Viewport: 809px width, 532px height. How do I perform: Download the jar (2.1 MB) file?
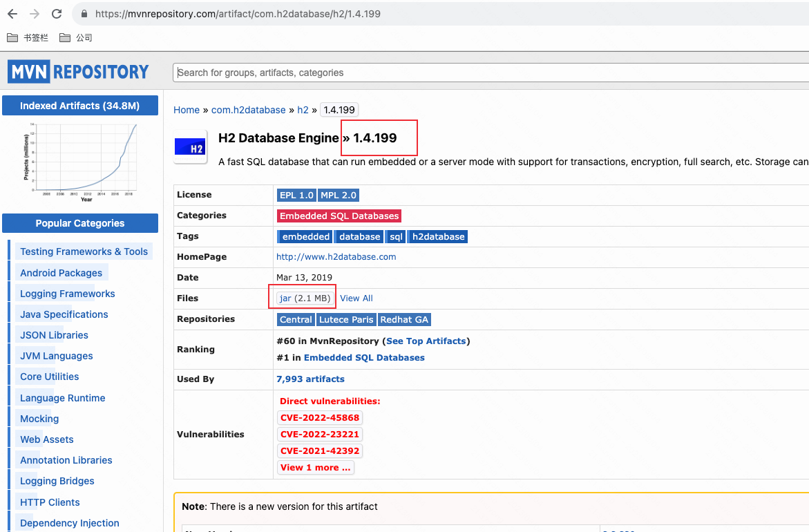305,298
